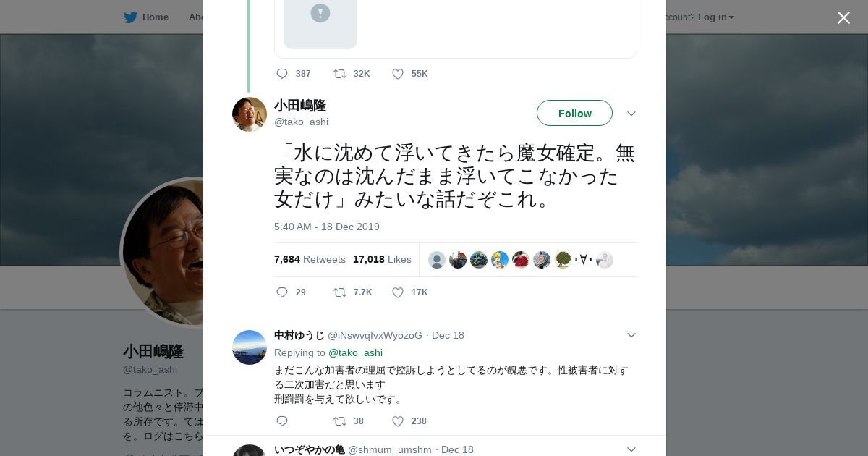Screen dimensions: 868x456
Task: Retweet the reply with 38 retweets
Action: [340, 421]
